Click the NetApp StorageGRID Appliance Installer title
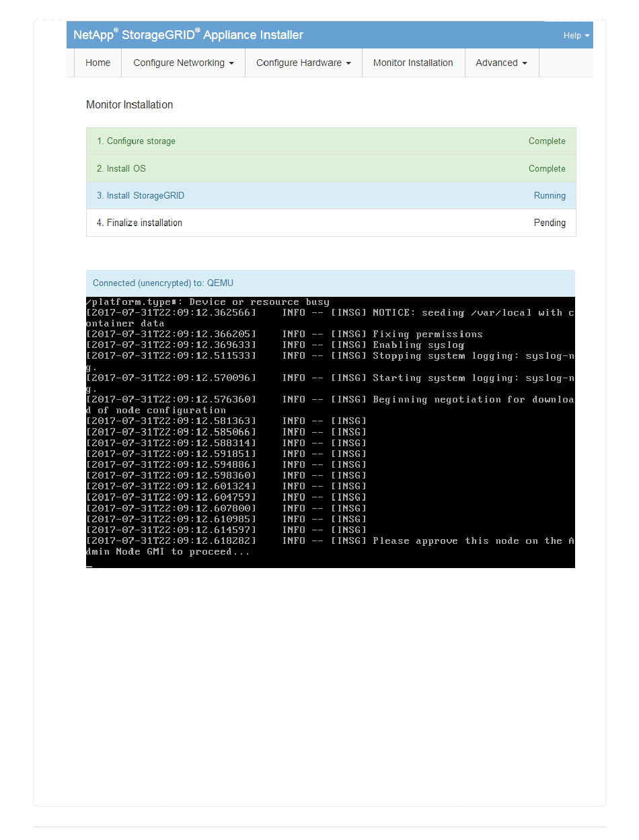Viewport: 639px width, 840px height. coord(188,35)
